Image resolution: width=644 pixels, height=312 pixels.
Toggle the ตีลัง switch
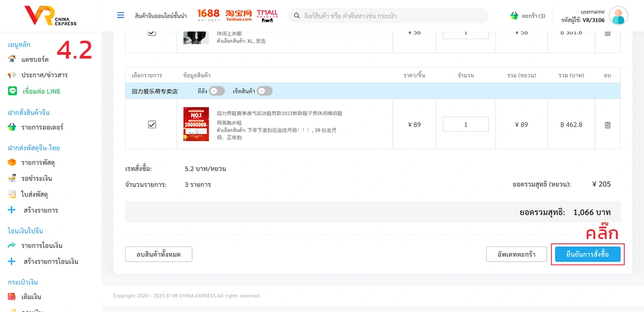point(216,91)
